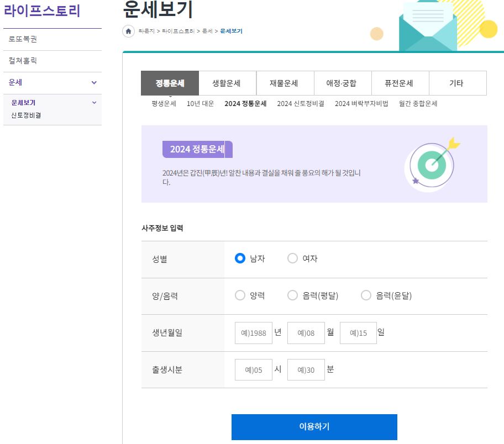Open the 월간 종합운세 link

coord(416,103)
